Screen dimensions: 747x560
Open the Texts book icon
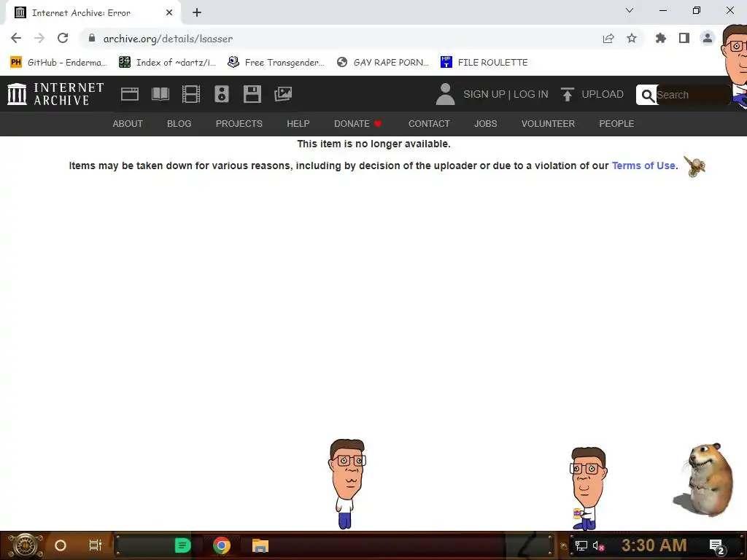pyautogui.click(x=160, y=94)
